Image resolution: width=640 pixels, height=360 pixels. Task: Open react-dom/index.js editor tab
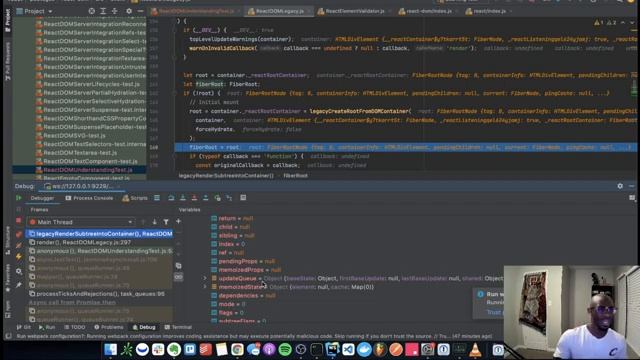click(x=429, y=11)
